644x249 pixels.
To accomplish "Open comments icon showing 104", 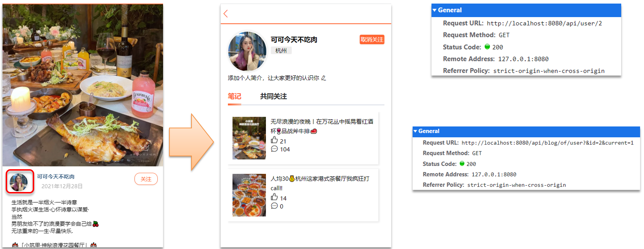I will click(274, 149).
